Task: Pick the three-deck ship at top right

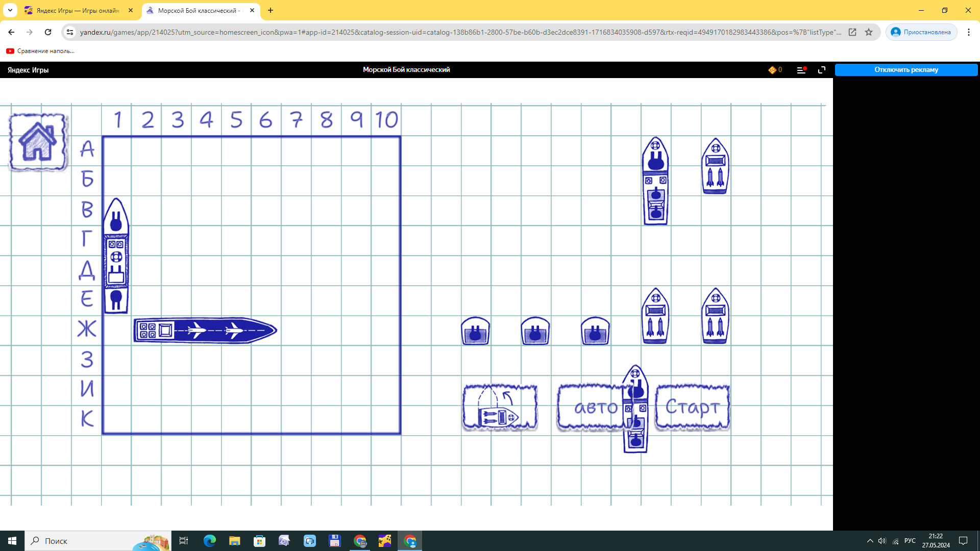Action: [655, 181]
